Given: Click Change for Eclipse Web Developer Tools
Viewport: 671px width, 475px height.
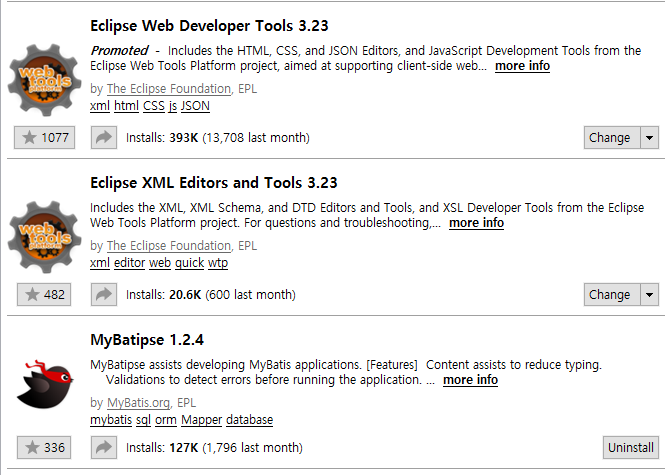Looking at the screenshot, I should [612, 138].
